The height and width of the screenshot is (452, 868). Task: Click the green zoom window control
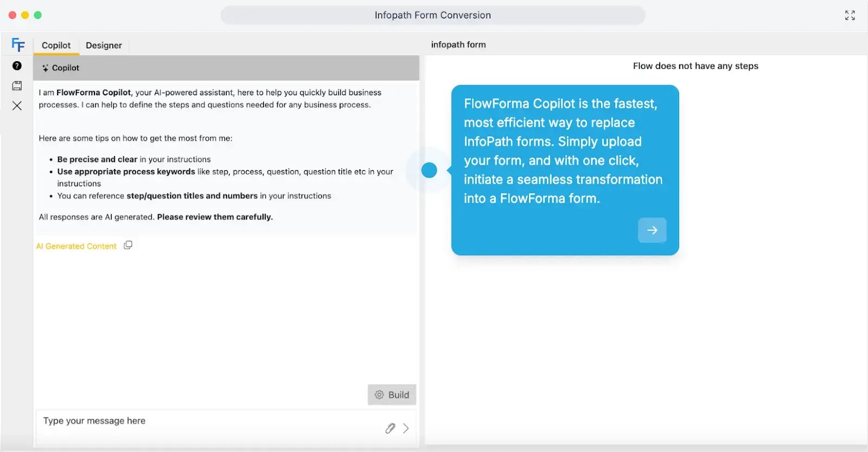[x=37, y=15]
